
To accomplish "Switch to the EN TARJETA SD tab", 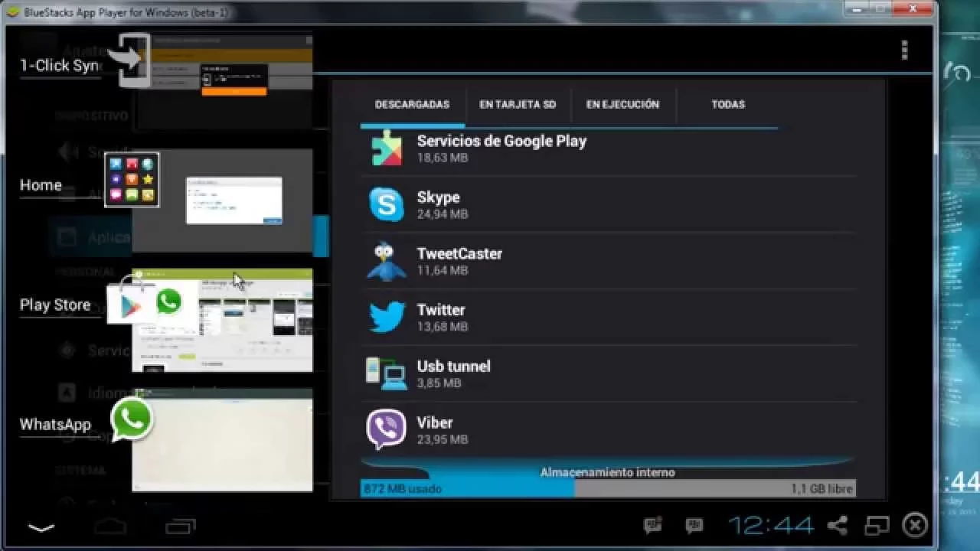I will pos(518,105).
